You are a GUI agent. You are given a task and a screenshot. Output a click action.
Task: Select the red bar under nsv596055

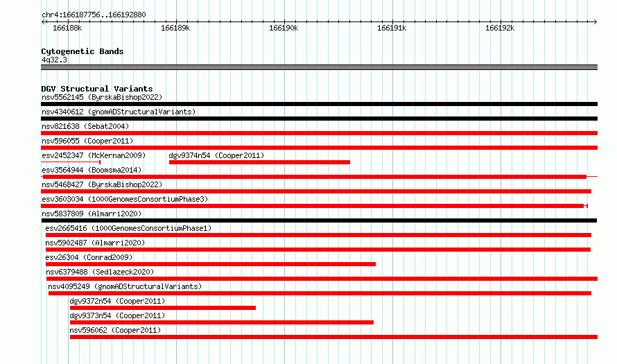319,148
